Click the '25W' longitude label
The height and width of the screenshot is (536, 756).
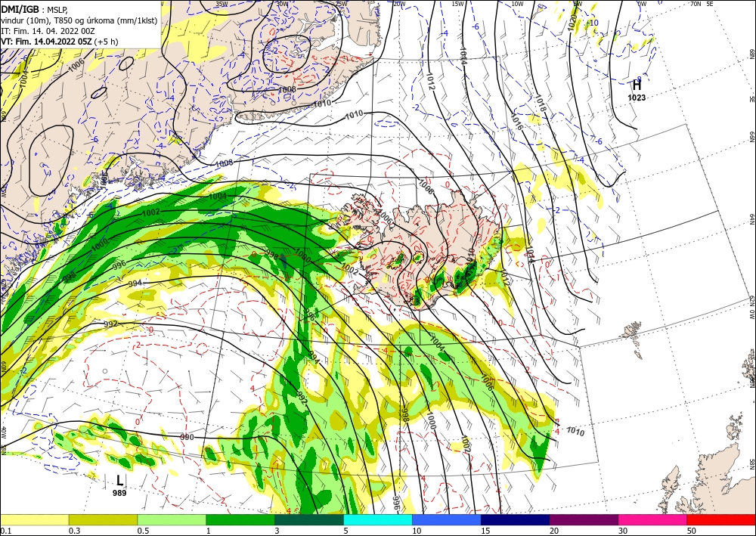tap(341, 4)
